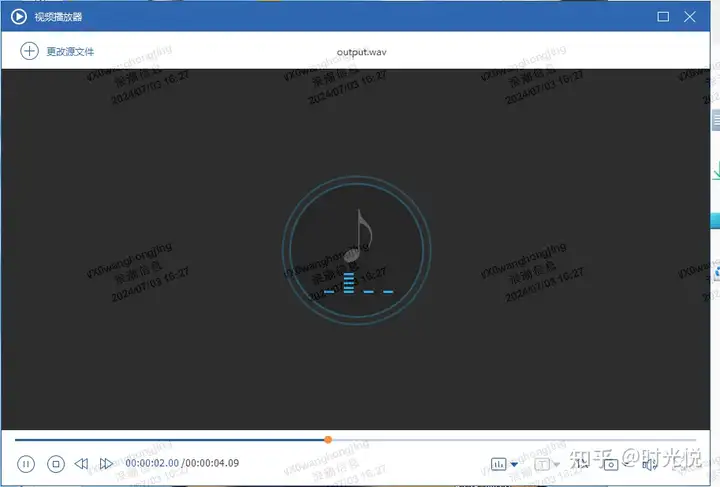Screen dimensions: 720x487
Task: Stop playback with the stop button
Action: click(x=56, y=464)
